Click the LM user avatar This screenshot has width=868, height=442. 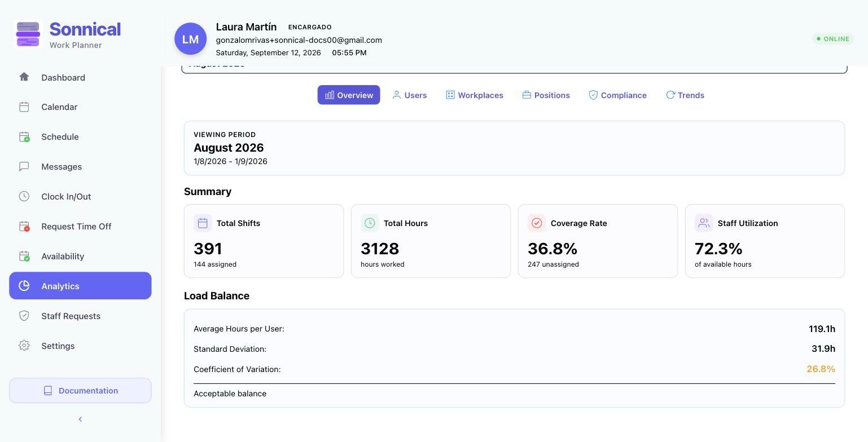190,39
